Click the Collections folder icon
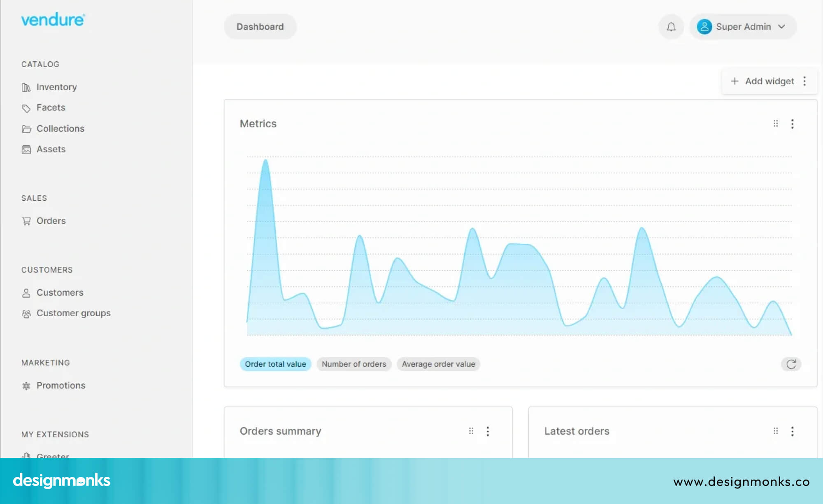 26,129
